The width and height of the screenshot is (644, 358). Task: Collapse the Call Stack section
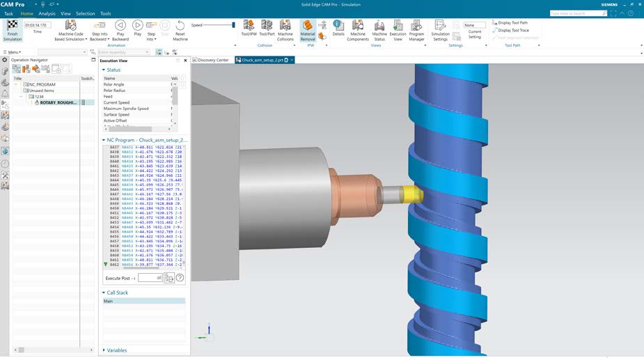click(x=104, y=293)
